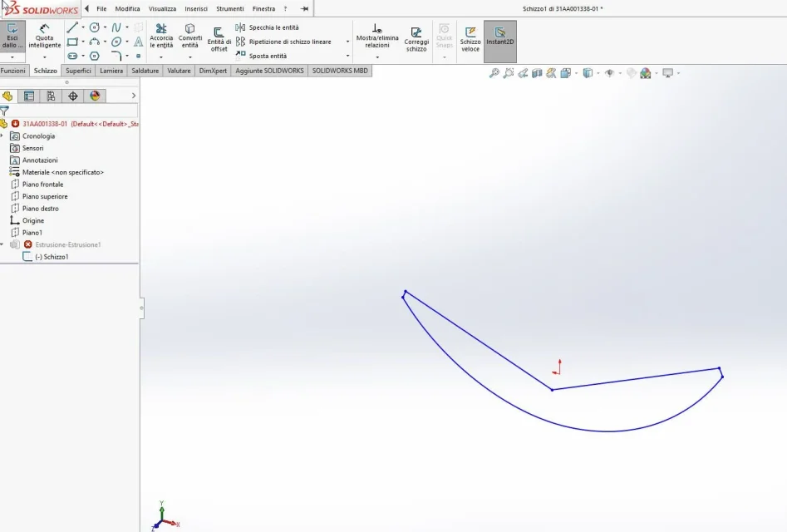Click the Accorcia le entità trim tool
The height and width of the screenshot is (532, 787).
(161, 36)
